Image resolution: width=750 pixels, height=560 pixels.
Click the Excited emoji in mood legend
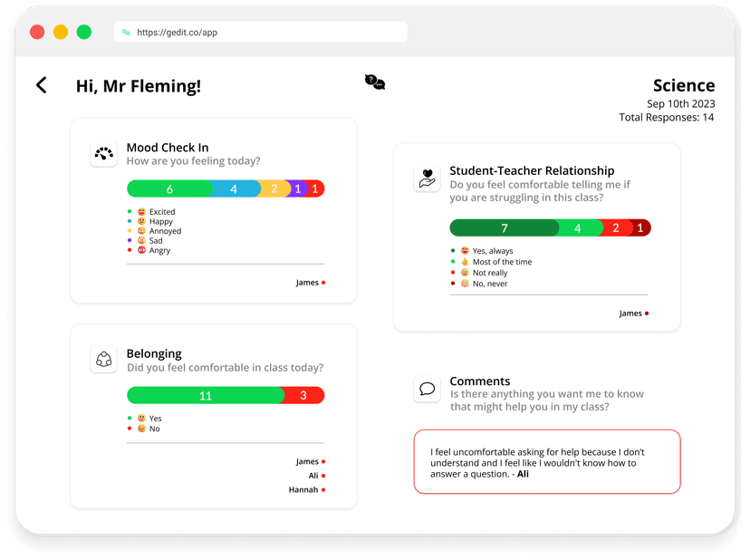pos(141,212)
